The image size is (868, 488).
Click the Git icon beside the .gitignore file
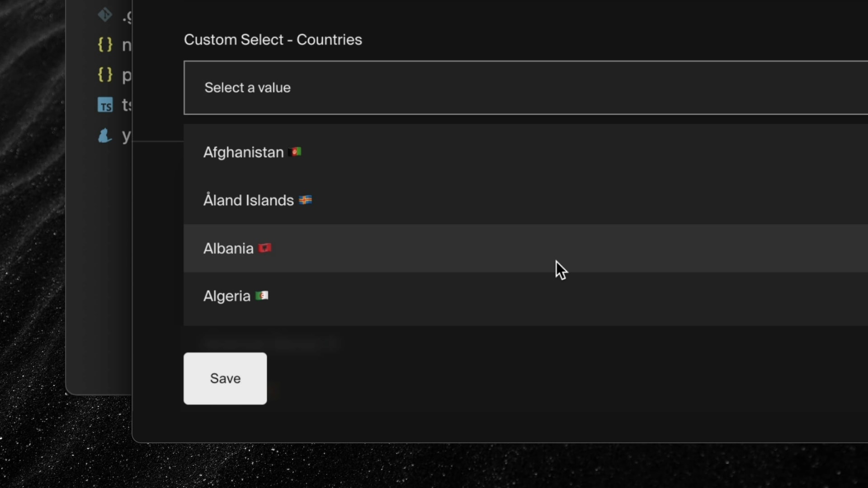104,14
